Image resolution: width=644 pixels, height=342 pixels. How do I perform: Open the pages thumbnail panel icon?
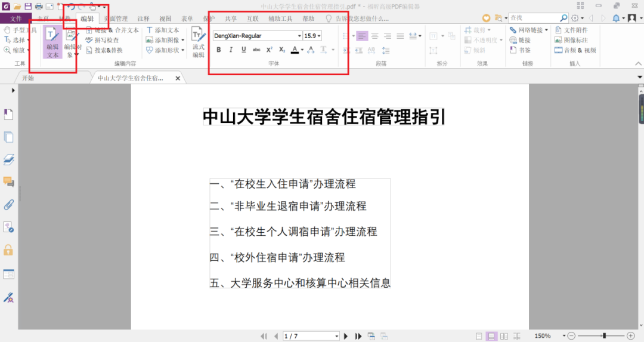point(8,137)
